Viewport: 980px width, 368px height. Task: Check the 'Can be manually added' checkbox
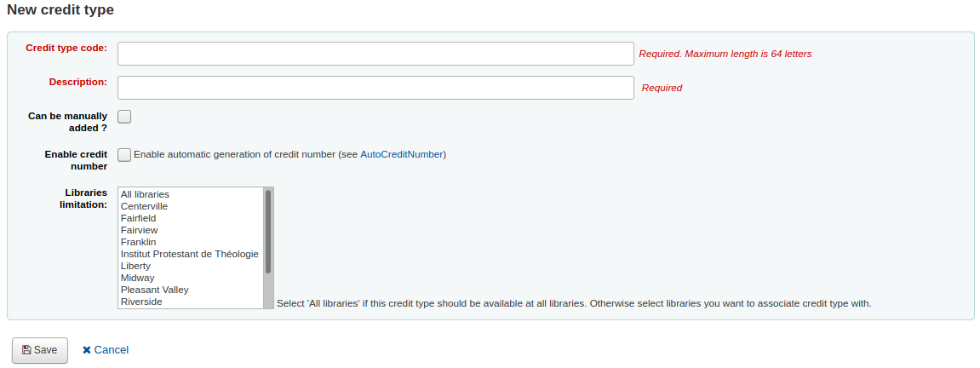point(124,117)
